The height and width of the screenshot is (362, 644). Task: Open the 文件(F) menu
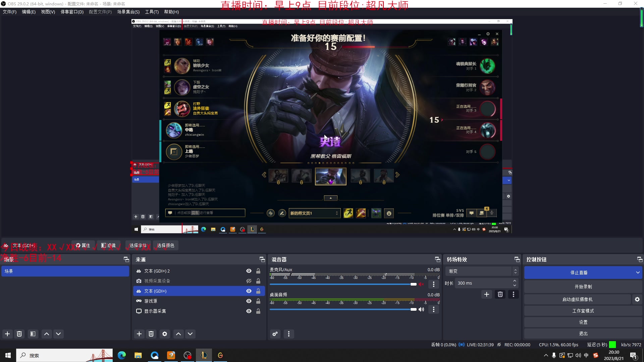coord(10,12)
